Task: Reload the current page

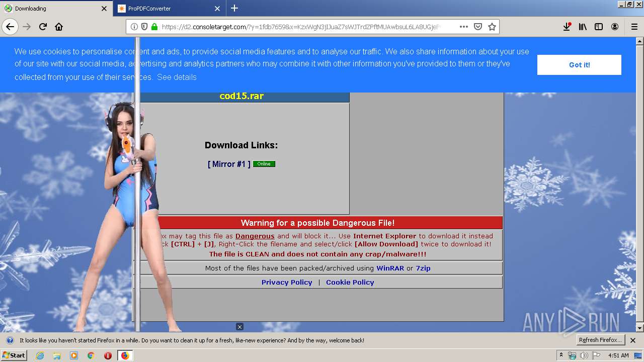Action: coord(43,27)
